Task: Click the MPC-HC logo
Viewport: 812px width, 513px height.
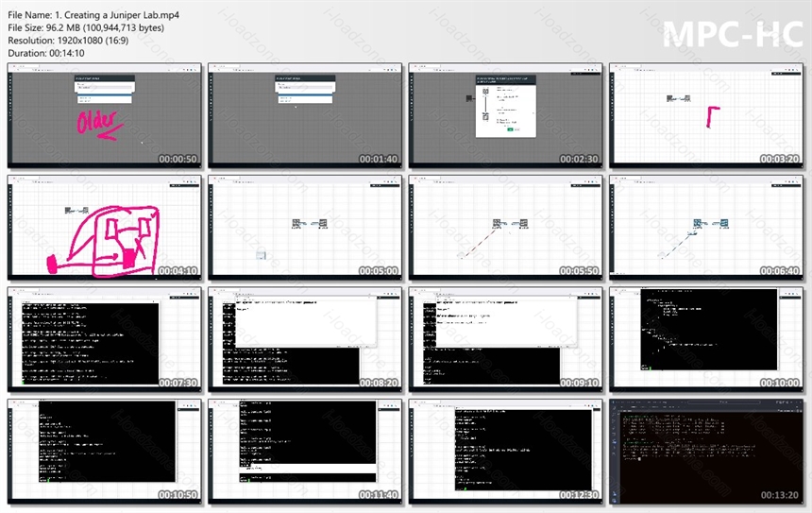Action: [733, 34]
